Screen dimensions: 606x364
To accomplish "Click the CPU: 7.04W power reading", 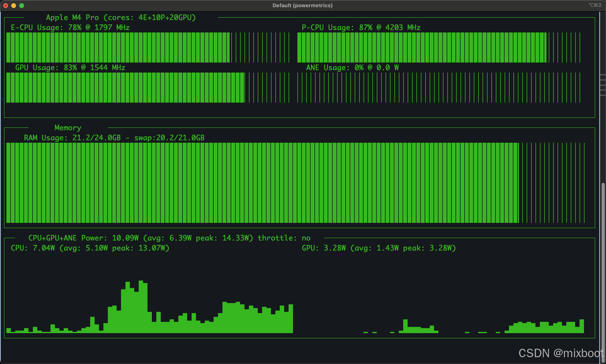I will pos(90,248).
